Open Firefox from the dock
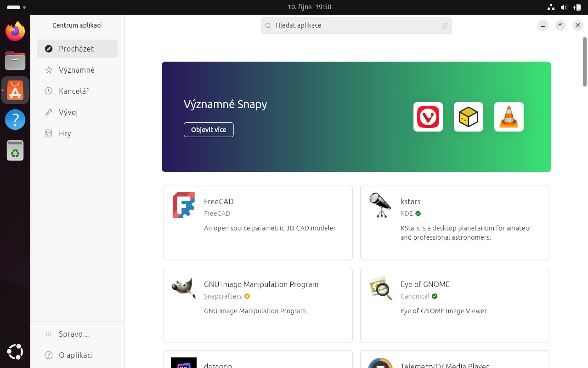 [x=15, y=31]
